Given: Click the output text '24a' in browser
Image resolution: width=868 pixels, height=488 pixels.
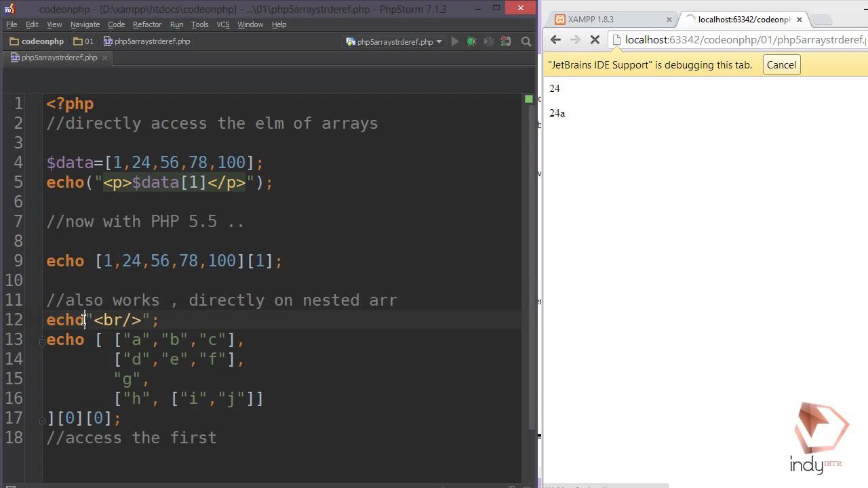Looking at the screenshot, I should (x=557, y=113).
